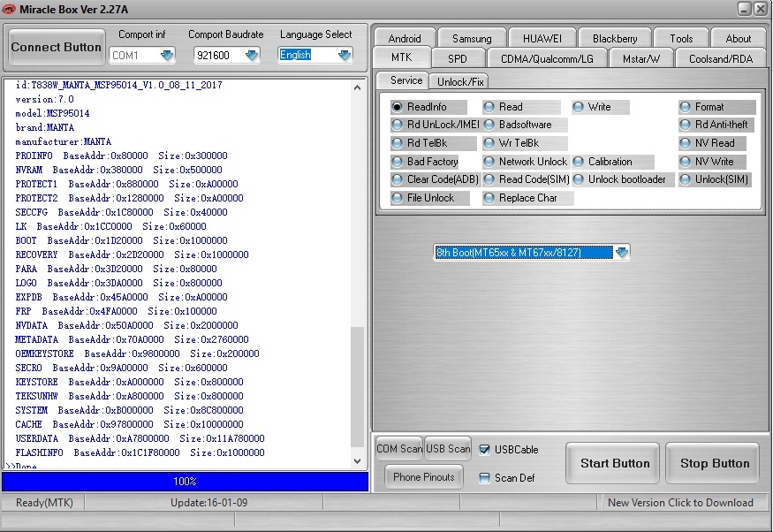Click the log line brand:MANTA
Viewport: 773px width, 532px height.
(x=44, y=127)
